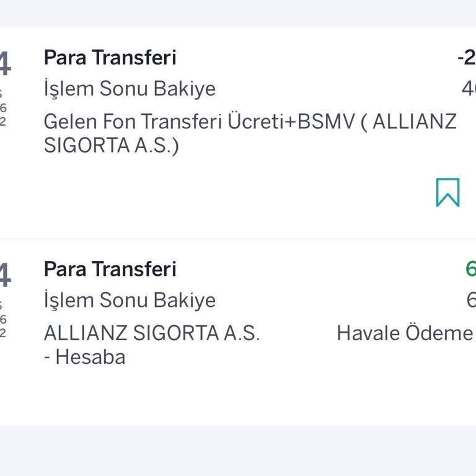Tap the large date number of Havale transaction
The width and height of the screenshot is (476, 476).
tap(5, 275)
